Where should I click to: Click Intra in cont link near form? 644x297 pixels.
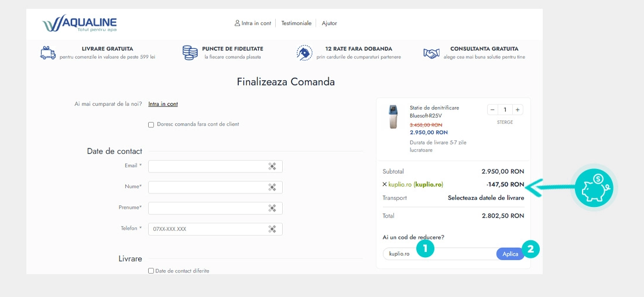pos(163,104)
